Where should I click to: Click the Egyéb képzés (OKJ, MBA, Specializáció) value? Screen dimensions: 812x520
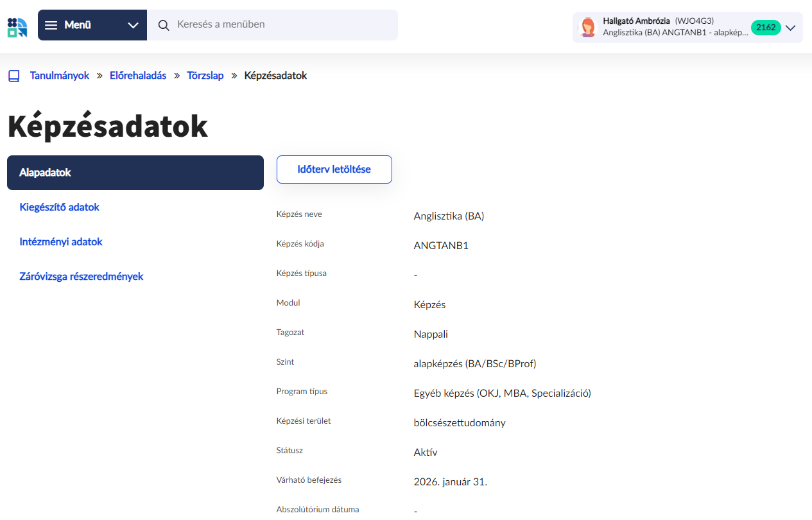503,393
